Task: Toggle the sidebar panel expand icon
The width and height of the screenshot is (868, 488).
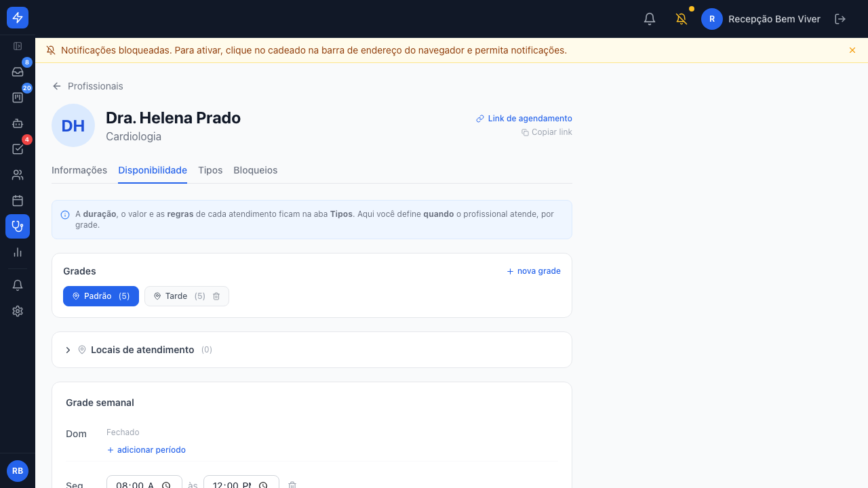Action: pos(18,46)
